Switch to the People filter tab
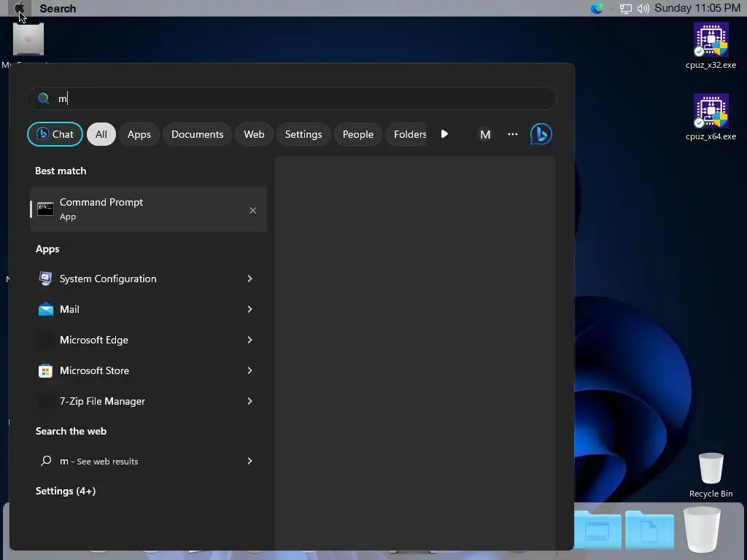The height and width of the screenshot is (560, 747). (x=357, y=134)
